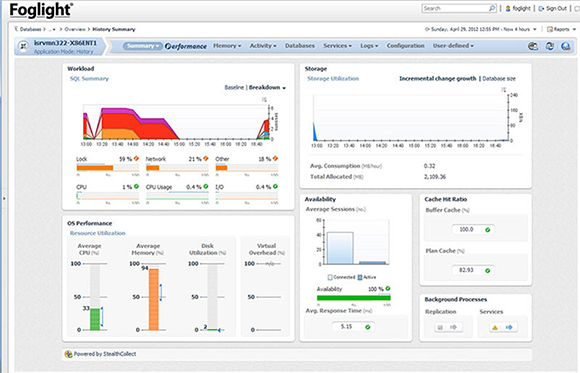Expand the Logs menu

pyautogui.click(x=369, y=46)
